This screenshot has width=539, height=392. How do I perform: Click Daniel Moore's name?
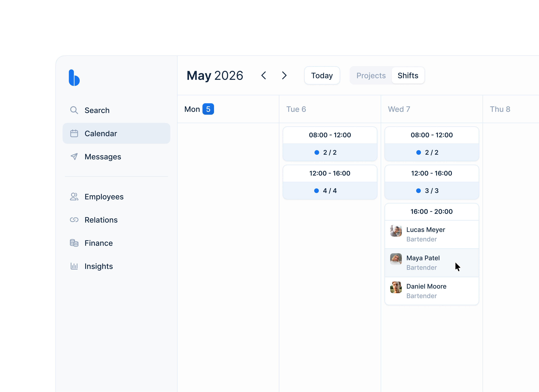426,286
